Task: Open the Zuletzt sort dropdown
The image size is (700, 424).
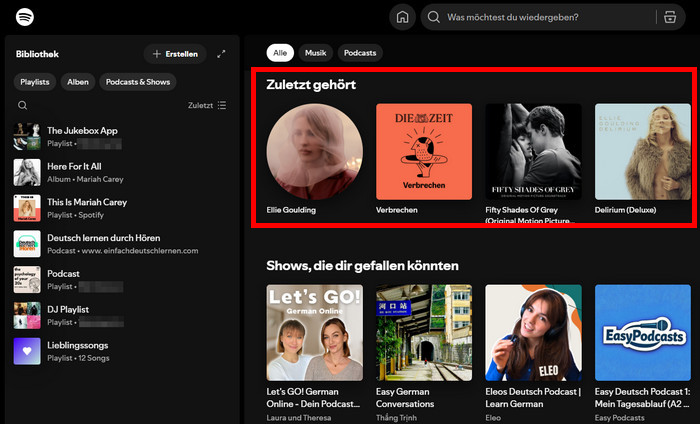Action: click(207, 105)
